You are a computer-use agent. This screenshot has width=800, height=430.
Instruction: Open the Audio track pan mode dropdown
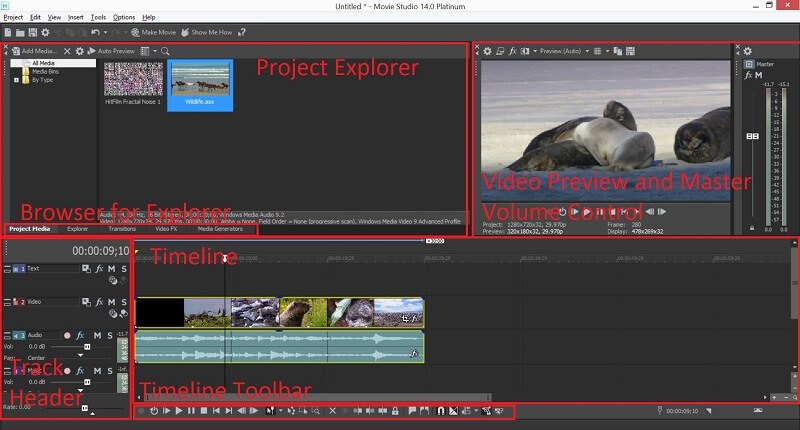[80, 355]
